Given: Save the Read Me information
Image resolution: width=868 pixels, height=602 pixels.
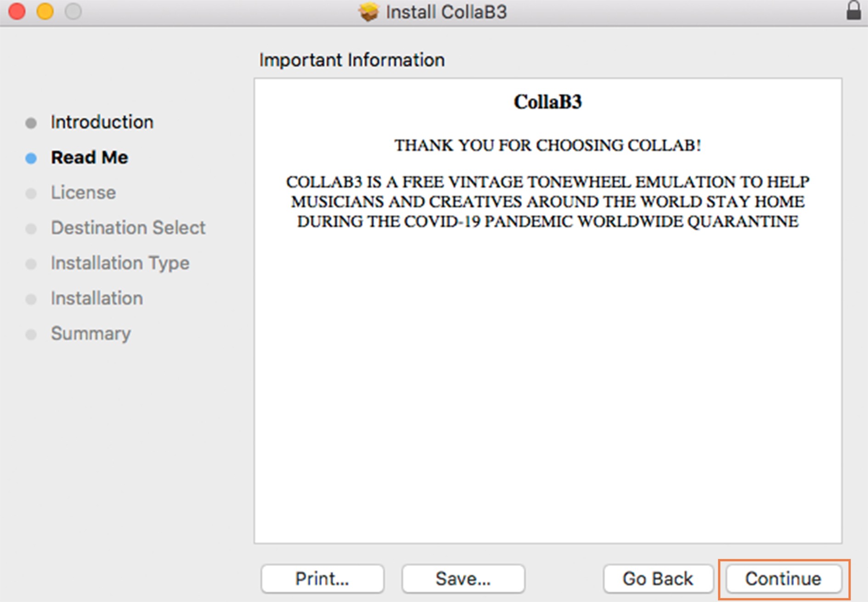Looking at the screenshot, I should coord(463,579).
